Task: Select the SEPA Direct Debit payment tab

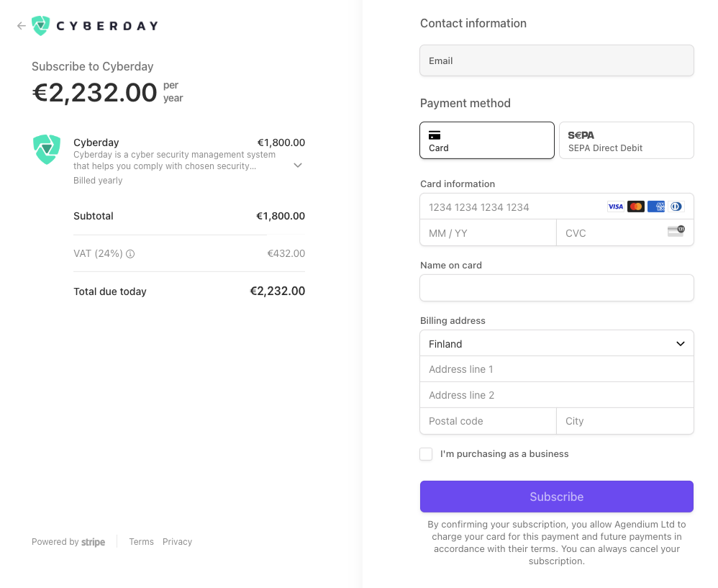Action: (x=626, y=140)
